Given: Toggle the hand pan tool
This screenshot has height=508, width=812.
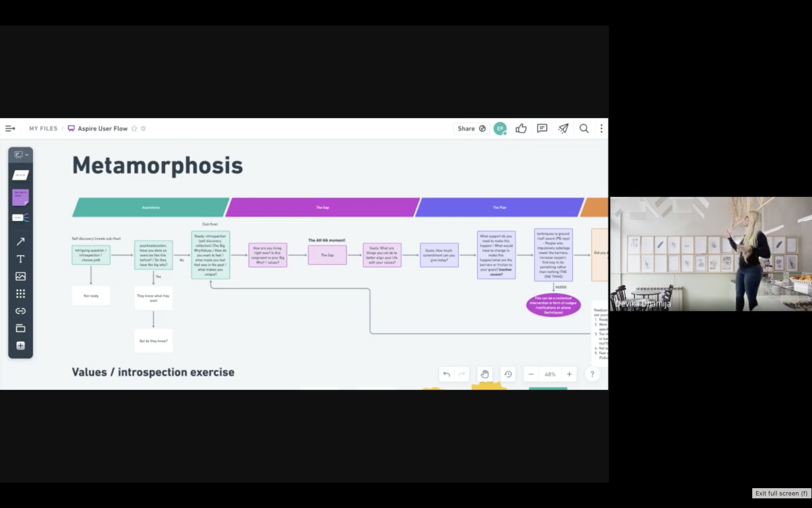Looking at the screenshot, I should (484, 374).
